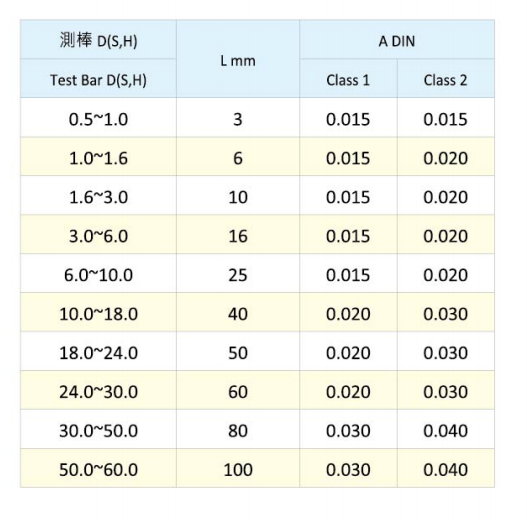Select the 6.0~10.0 range cell
527x520 pixels.
click(98, 274)
